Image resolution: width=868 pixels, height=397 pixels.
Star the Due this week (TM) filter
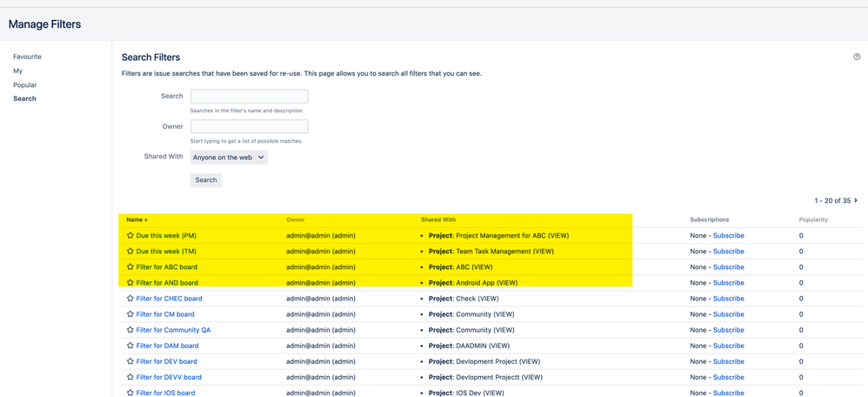coord(130,252)
